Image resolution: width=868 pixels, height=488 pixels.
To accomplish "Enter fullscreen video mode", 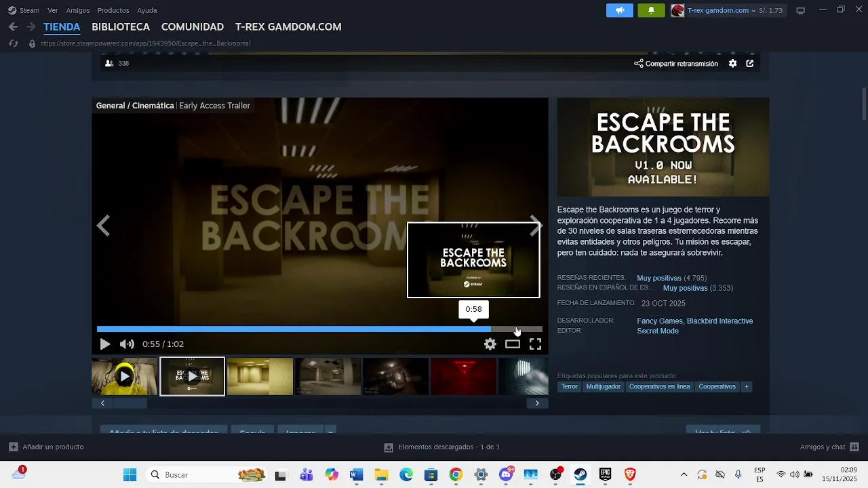I will point(535,344).
